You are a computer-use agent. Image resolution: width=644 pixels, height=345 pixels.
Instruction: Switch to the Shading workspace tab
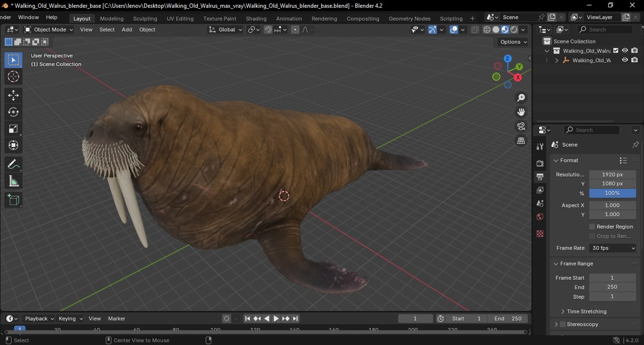pyautogui.click(x=256, y=18)
